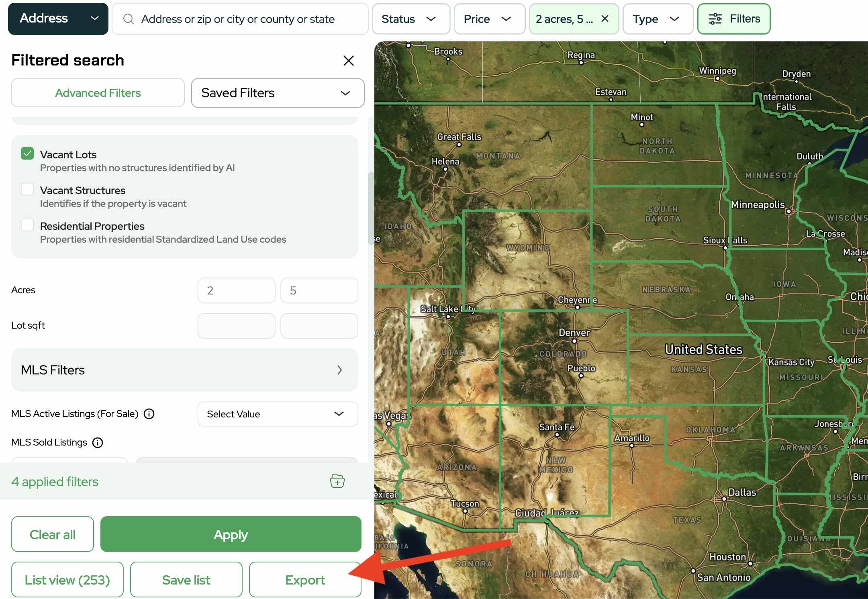Click MLS Sold Listings info icon

(98, 442)
